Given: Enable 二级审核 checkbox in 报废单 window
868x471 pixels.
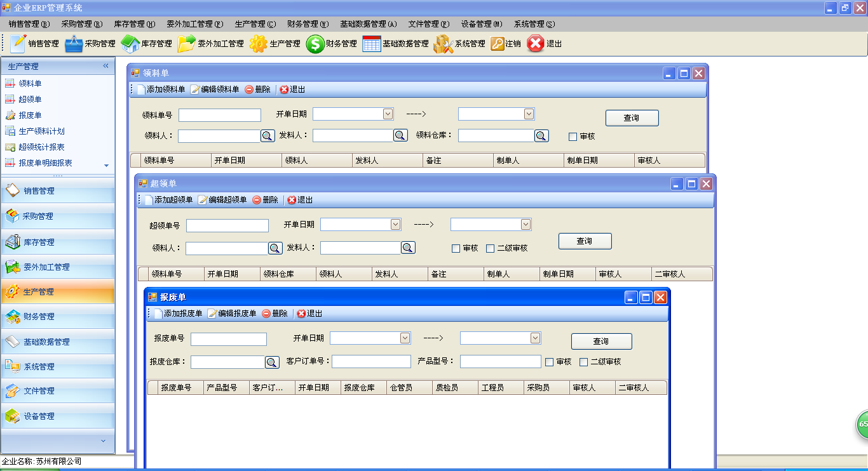Looking at the screenshot, I should [584, 362].
